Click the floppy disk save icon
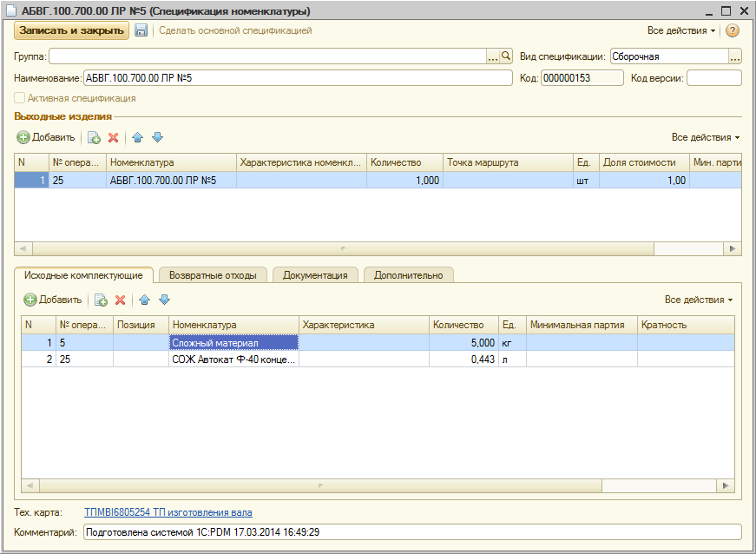The height and width of the screenshot is (554, 756). (x=141, y=30)
